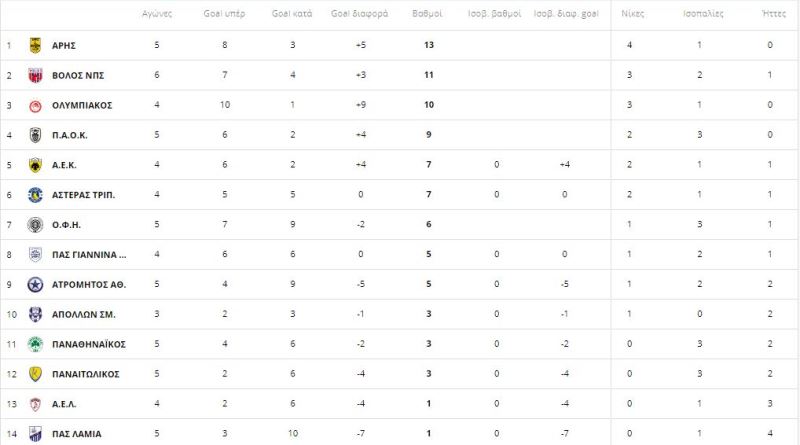The width and height of the screenshot is (800, 445).
Task: Click the Goal υπέρ column header
Action: click(224, 14)
